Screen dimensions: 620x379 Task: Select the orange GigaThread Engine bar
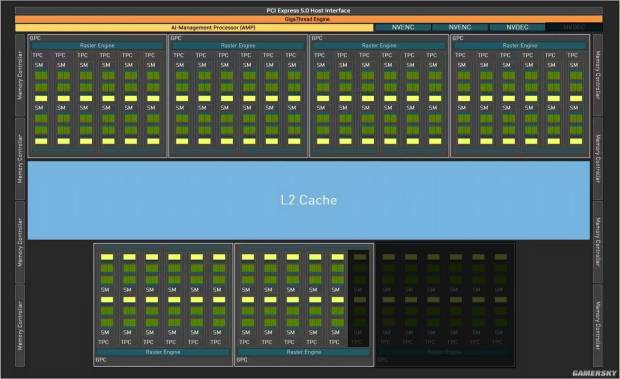309,19
